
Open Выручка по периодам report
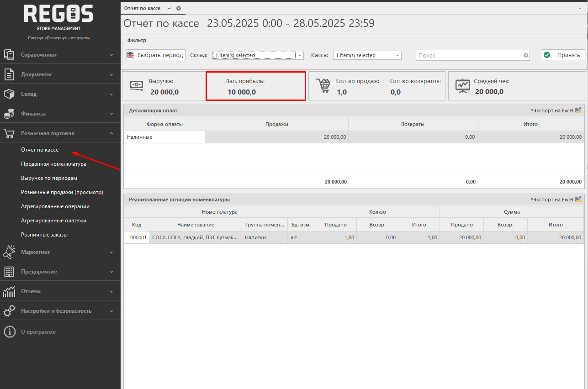(49, 178)
